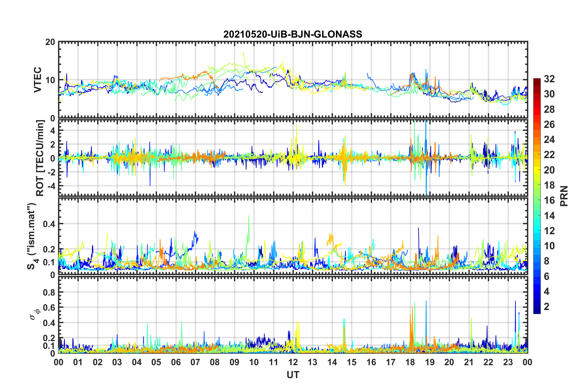Click sigma phi axis tick label 0.6
The width and height of the screenshot is (586, 392).
(x=49, y=308)
